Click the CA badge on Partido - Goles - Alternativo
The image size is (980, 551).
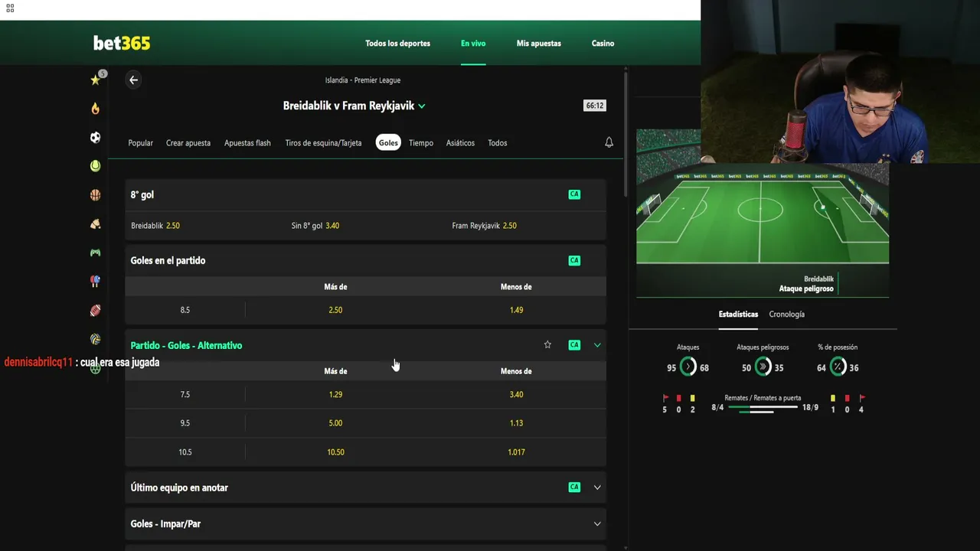[574, 345]
